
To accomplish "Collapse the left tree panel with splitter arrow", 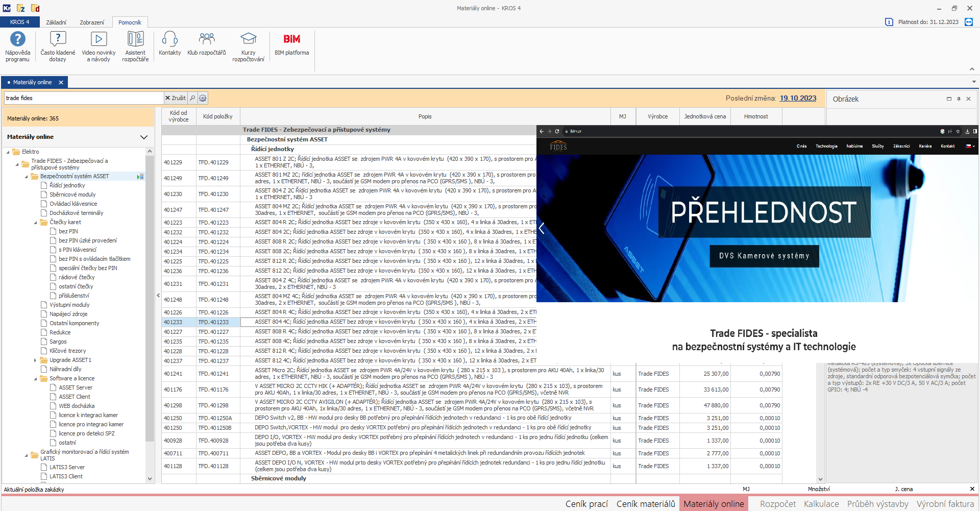I will click(x=158, y=295).
